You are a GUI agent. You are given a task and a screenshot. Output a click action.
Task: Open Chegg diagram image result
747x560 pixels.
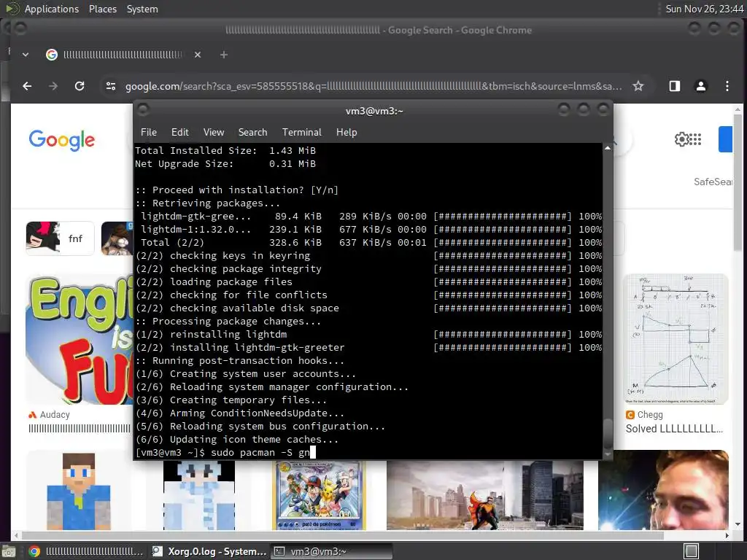[x=676, y=339]
